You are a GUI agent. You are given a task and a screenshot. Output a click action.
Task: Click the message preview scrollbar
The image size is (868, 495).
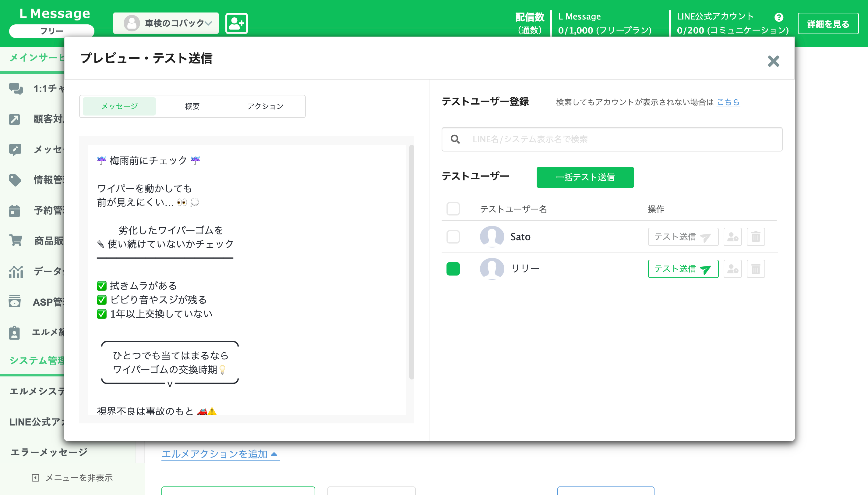pos(411,262)
